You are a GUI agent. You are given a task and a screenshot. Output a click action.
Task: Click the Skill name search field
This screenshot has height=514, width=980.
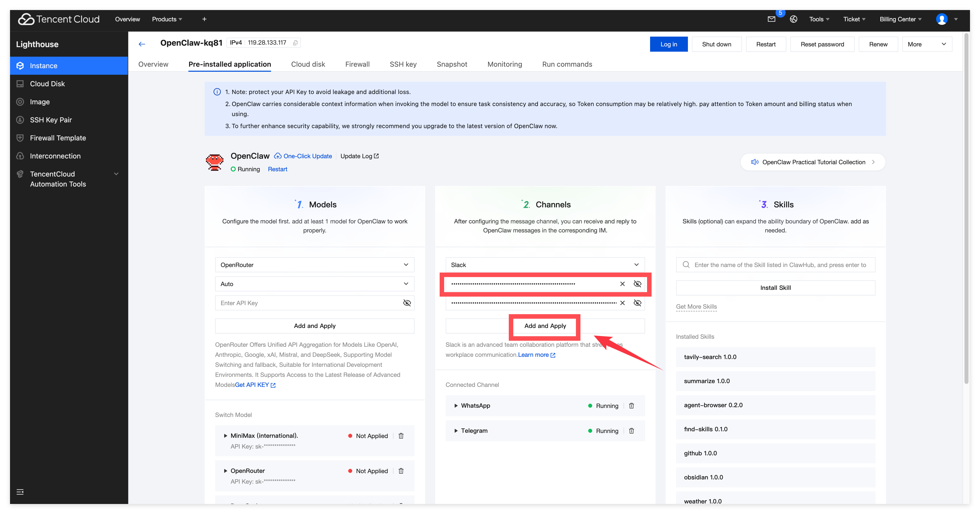pyautogui.click(x=780, y=265)
